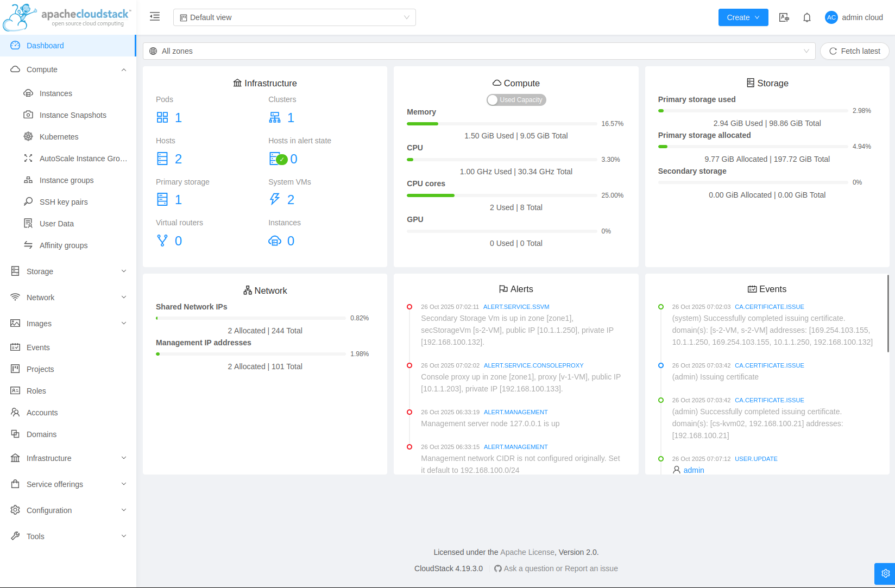Open the Projects section
Viewport: 895px width, 588px height.
tap(40, 369)
